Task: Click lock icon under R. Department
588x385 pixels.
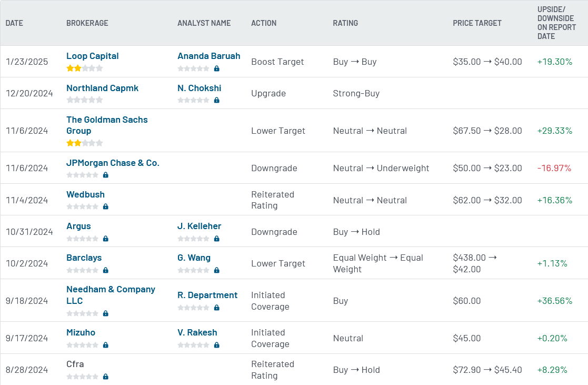Action: point(217,308)
